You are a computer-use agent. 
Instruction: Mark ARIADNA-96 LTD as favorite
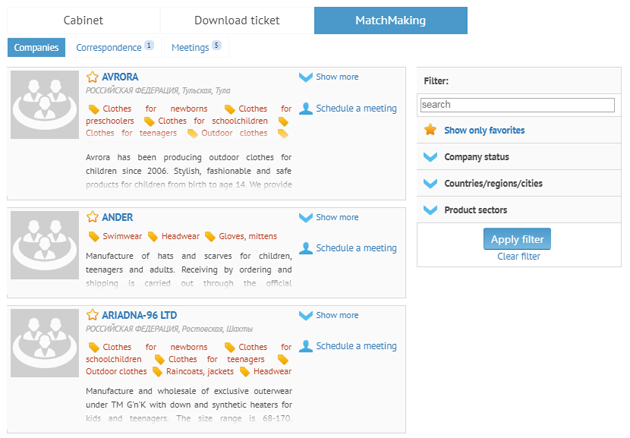pos(92,315)
